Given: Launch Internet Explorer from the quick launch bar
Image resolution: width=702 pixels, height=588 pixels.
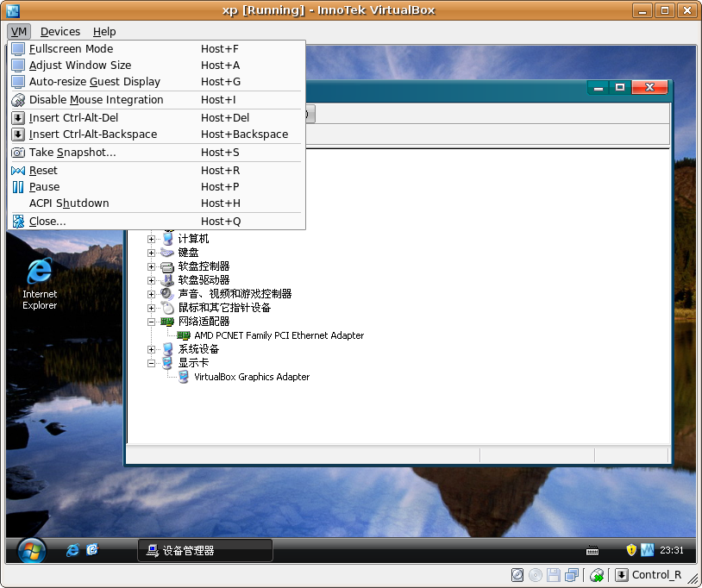Looking at the screenshot, I should click(72, 550).
